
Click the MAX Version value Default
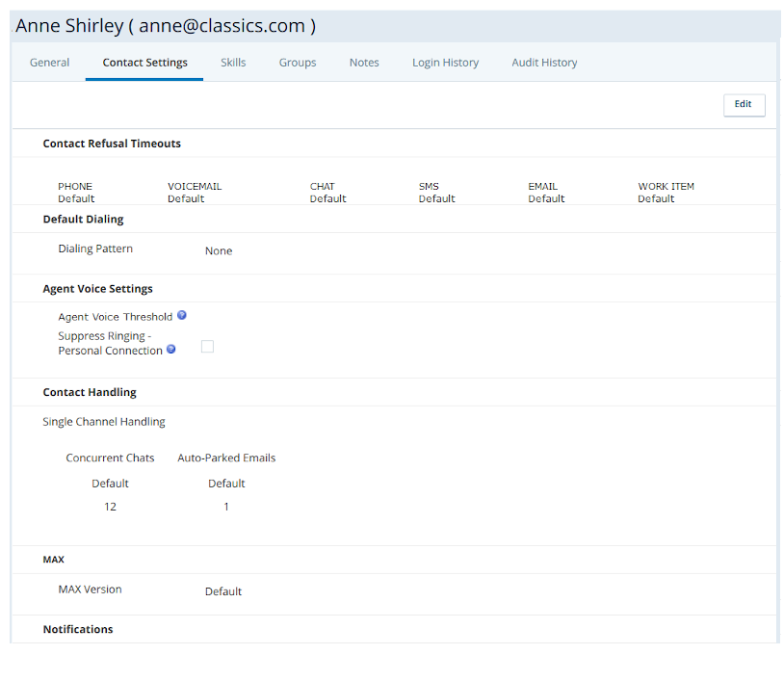pos(223,591)
